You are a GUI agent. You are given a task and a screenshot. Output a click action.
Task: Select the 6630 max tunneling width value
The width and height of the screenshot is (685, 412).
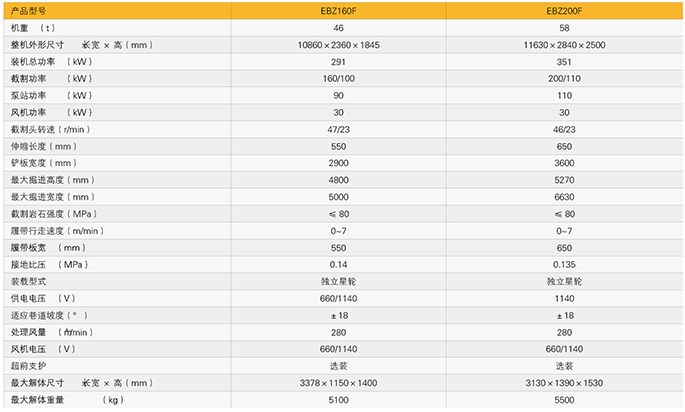(564, 197)
